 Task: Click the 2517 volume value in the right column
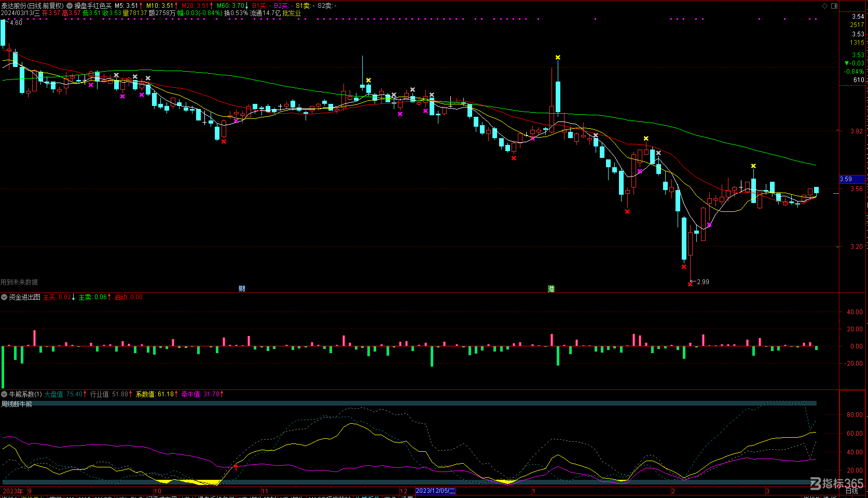(x=857, y=25)
